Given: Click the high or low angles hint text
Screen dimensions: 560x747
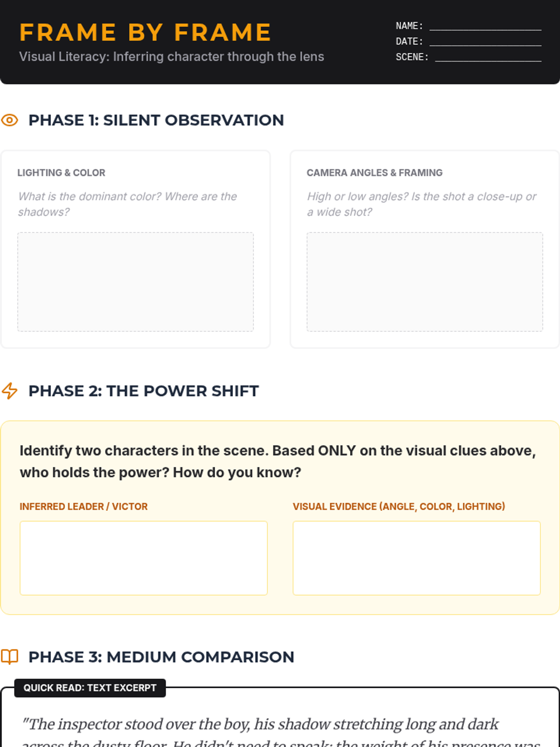Looking at the screenshot, I should click(x=421, y=204).
